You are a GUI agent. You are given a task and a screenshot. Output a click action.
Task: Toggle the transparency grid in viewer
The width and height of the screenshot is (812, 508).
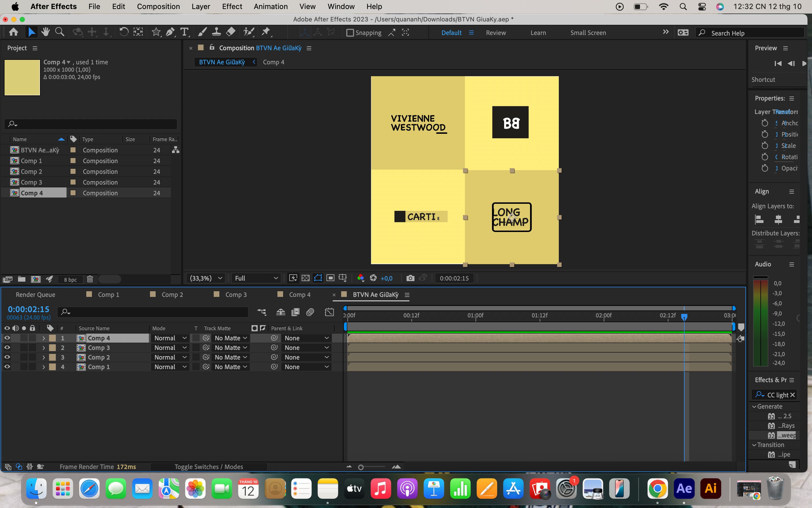pos(305,278)
